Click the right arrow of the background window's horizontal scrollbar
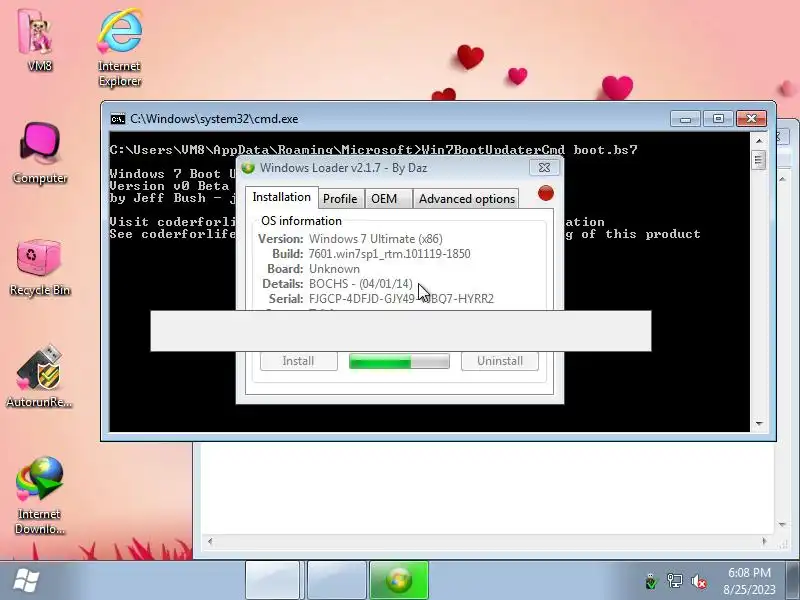The width and height of the screenshot is (800, 600). [x=764, y=541]
